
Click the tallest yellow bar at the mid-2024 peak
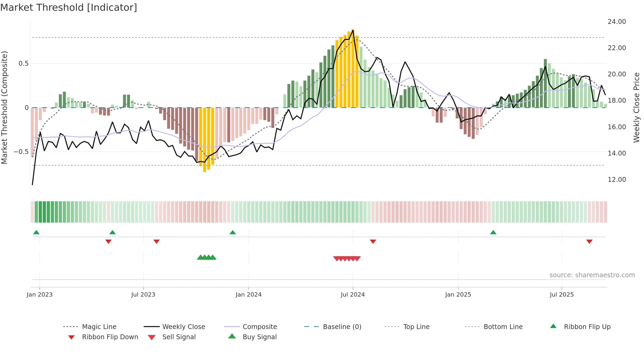coord(353,68)
